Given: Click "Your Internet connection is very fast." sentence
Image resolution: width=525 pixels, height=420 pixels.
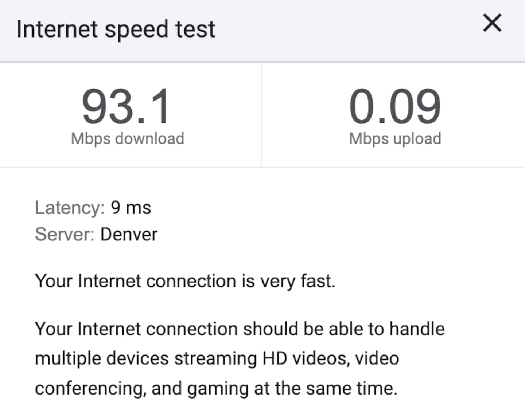Looking at the screenshot, I should pos(185,281).
